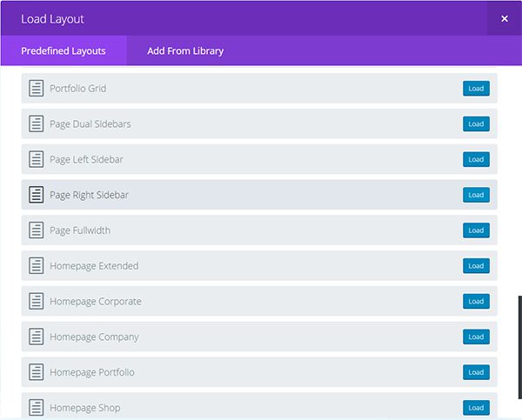Click the Homepage Corporate layout name
Viewport: 522px width, 420px height.
click(x=96, y=302)
